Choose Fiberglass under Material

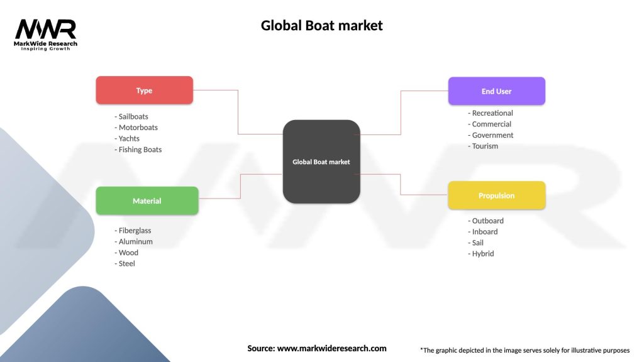[x=135, y=231]
